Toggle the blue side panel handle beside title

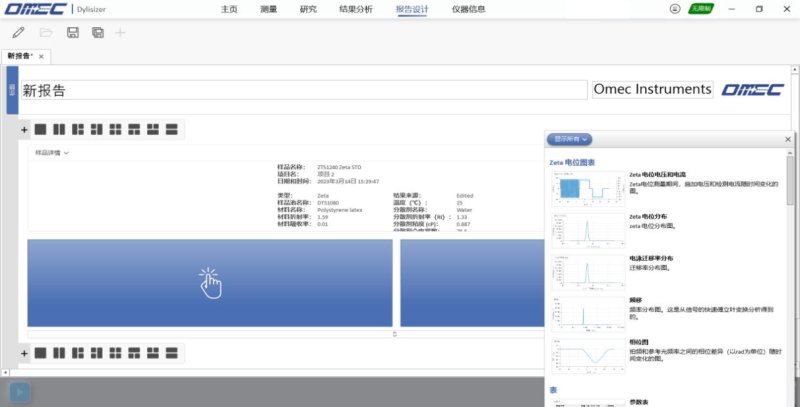12,89
